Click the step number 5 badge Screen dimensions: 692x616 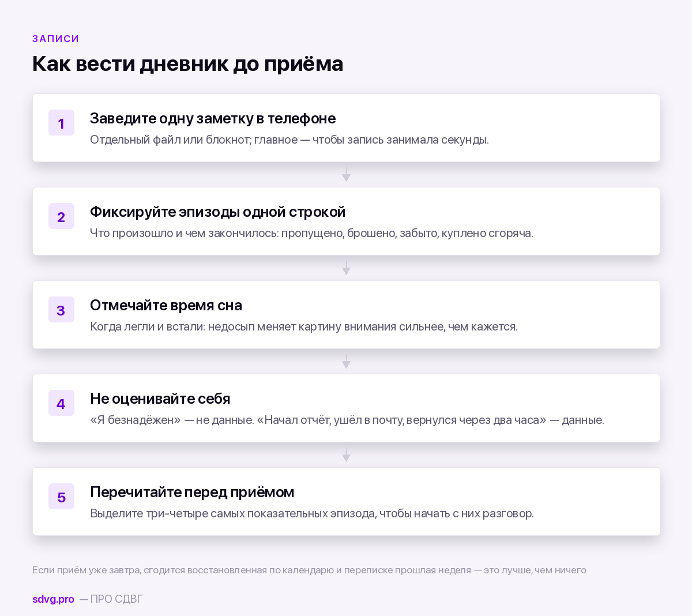pyautogui.click(x=61, y=497)
